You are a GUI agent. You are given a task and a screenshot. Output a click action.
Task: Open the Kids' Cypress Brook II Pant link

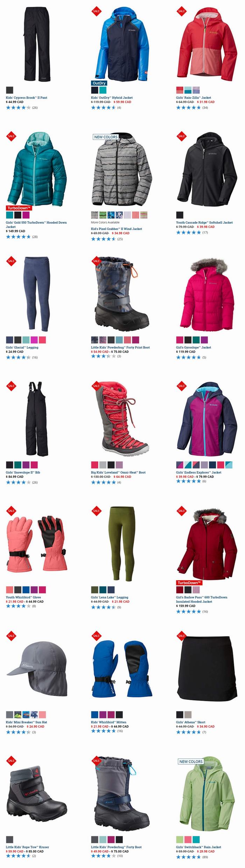[x=27, y=98]
